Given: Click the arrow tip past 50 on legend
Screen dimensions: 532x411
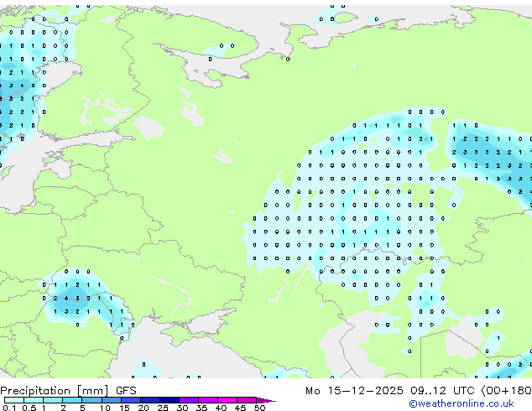Looking at the screenshot, I should click(x=266, y=400).
